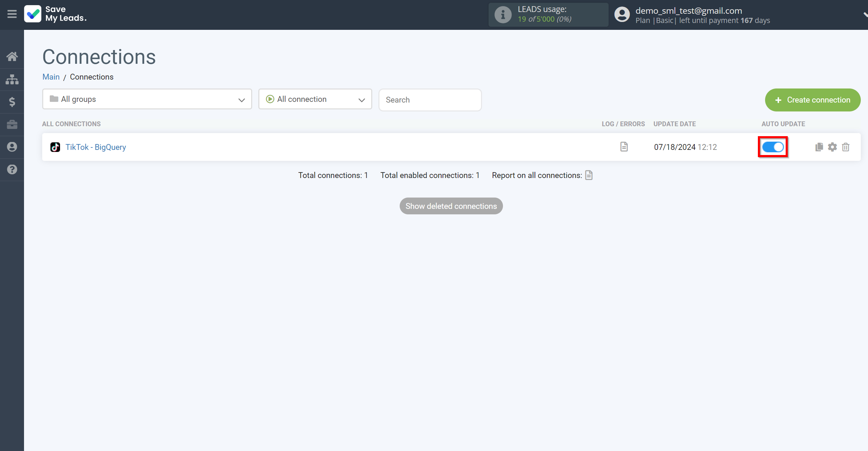868x451 pixels.
Task: Toggle the TikTok - BigQuery auto update switch
Action: (773, 147)
